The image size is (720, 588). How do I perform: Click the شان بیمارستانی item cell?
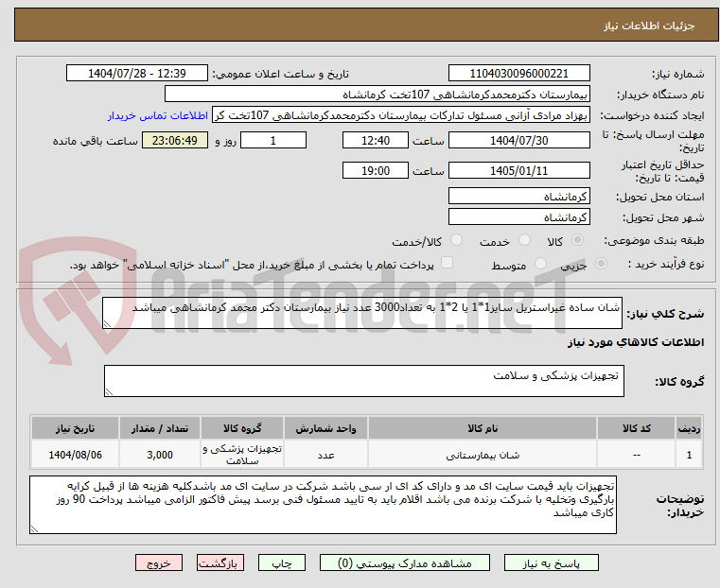pyautogui.click(x=483, y=455)
